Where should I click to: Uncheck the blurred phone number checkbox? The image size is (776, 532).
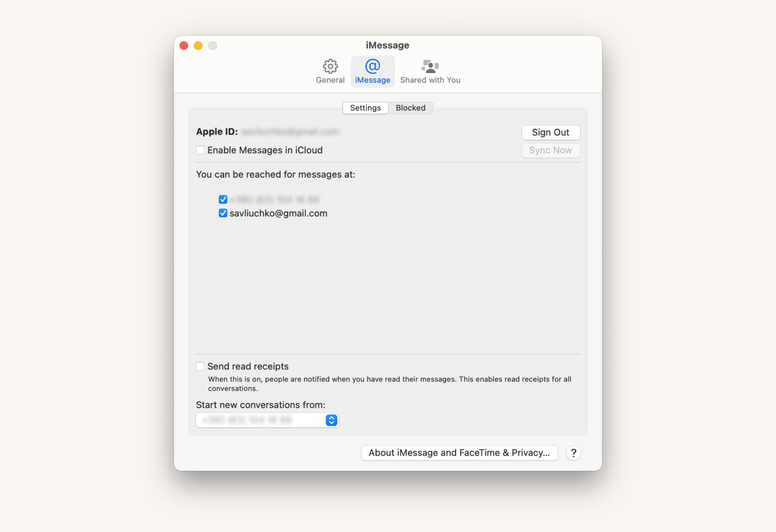[x=223, y=199]
